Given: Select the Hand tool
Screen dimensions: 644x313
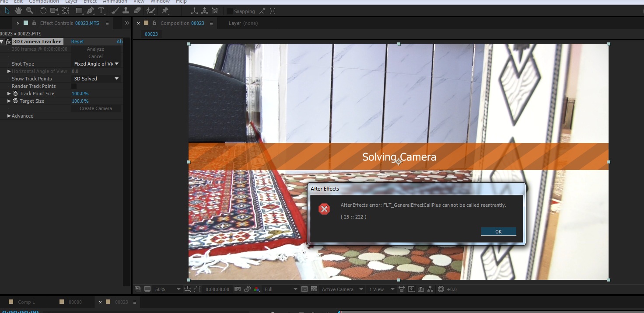Looking at the screenshot, I should [18, 10].
